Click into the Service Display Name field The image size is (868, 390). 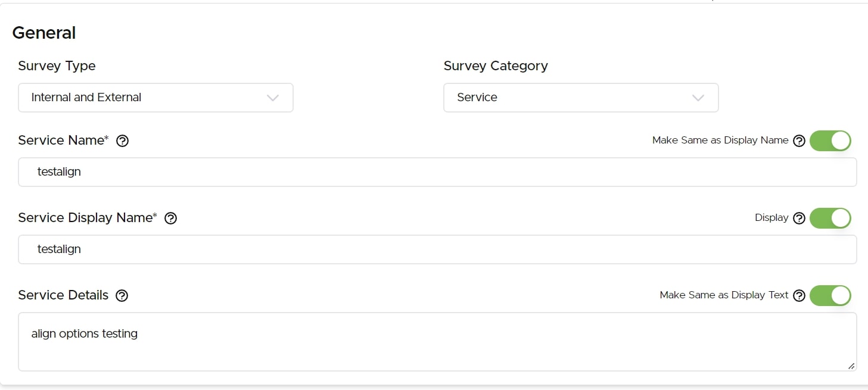click(437, 249)
